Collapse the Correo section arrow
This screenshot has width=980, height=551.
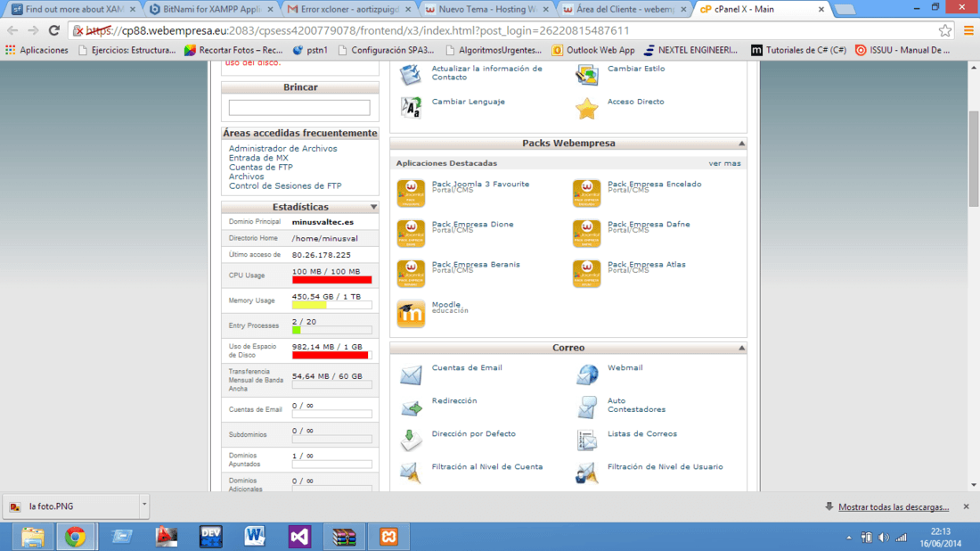741,348
